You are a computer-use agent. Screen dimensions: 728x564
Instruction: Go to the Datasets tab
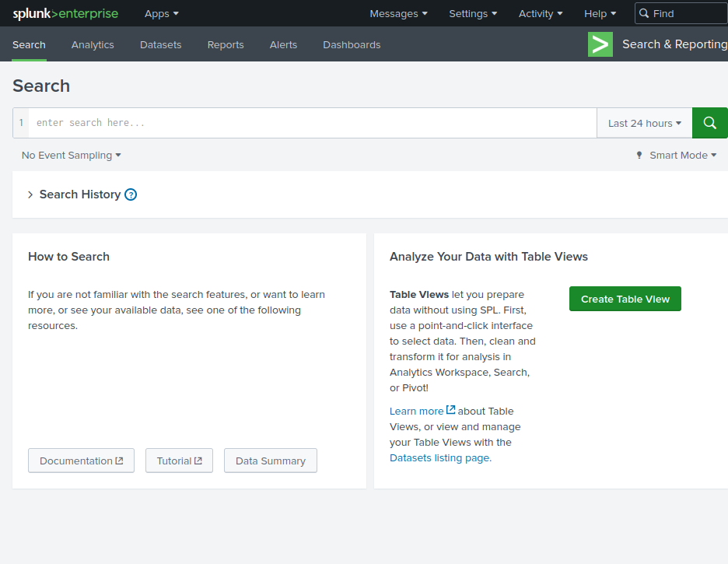tap(160, 44)
